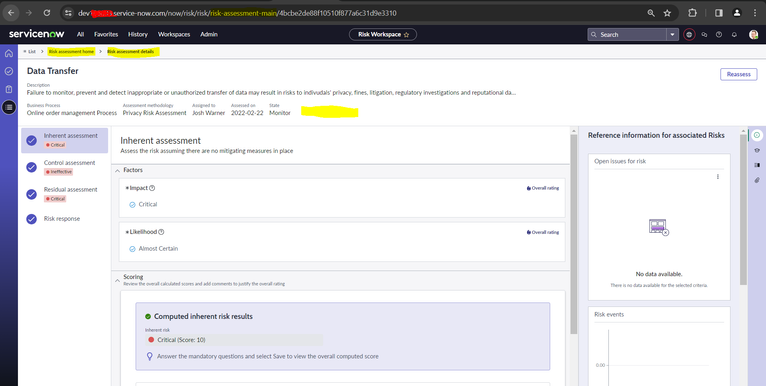This screenshot has height=386, width=766.
Task: Select Control assessment step
Action: (64, 167)
